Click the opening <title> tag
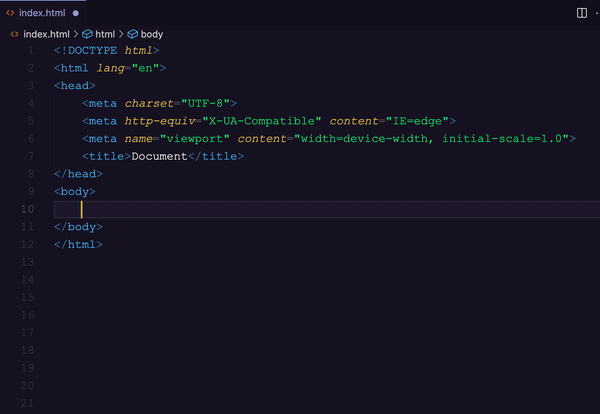This screenshot has height=414, width=600. 106,156
